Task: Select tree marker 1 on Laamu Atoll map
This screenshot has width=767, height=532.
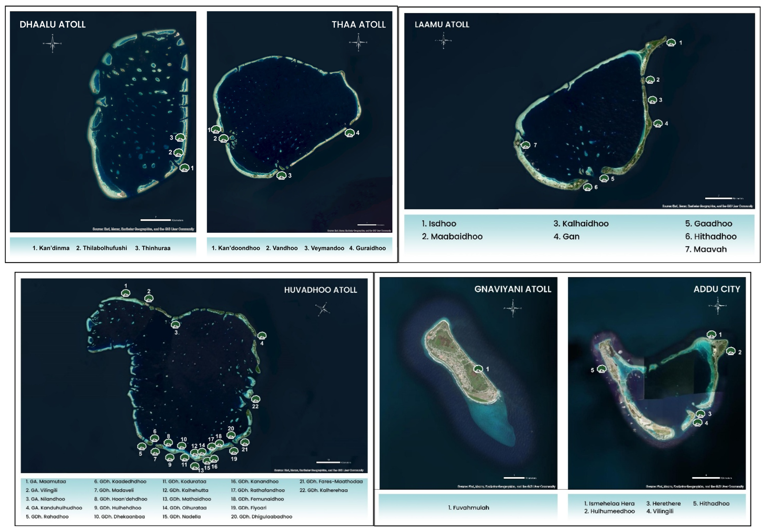Action: tap(671, 43)
